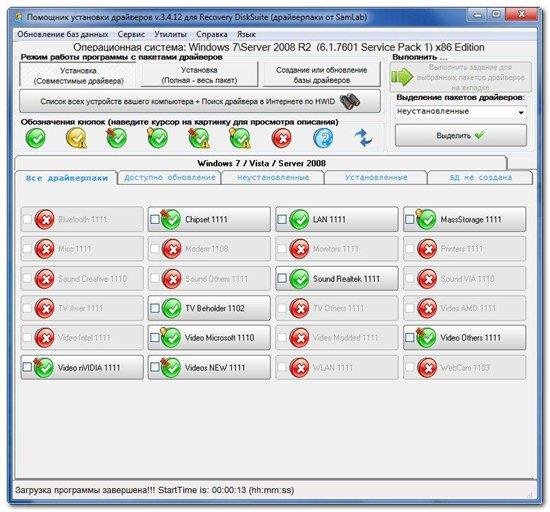Image resolution: width=550 pixels, height=512 pixels.
Task: Click the blue refresh arrows icon
Action: coord(364,138)
